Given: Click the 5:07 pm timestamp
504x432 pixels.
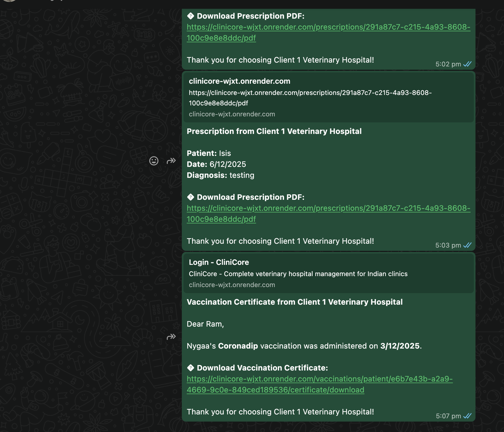Looking at the screenshot, I should [448, 416].
